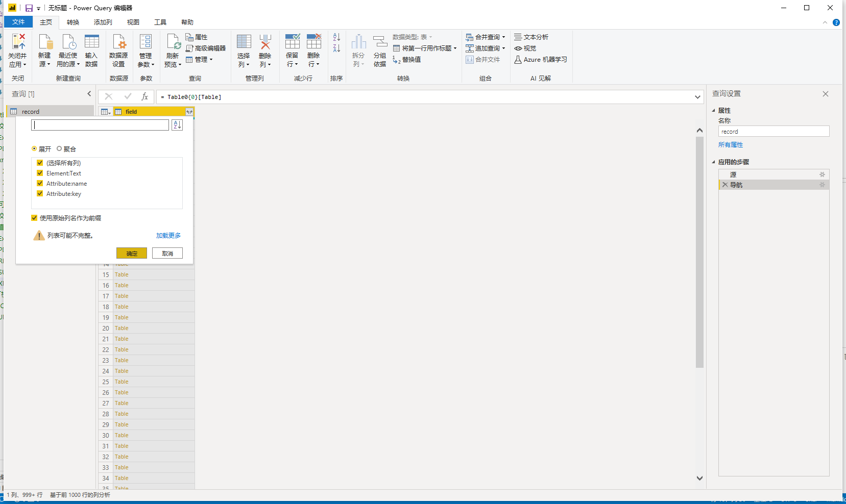Click the column search input field

tap(100, 125)
